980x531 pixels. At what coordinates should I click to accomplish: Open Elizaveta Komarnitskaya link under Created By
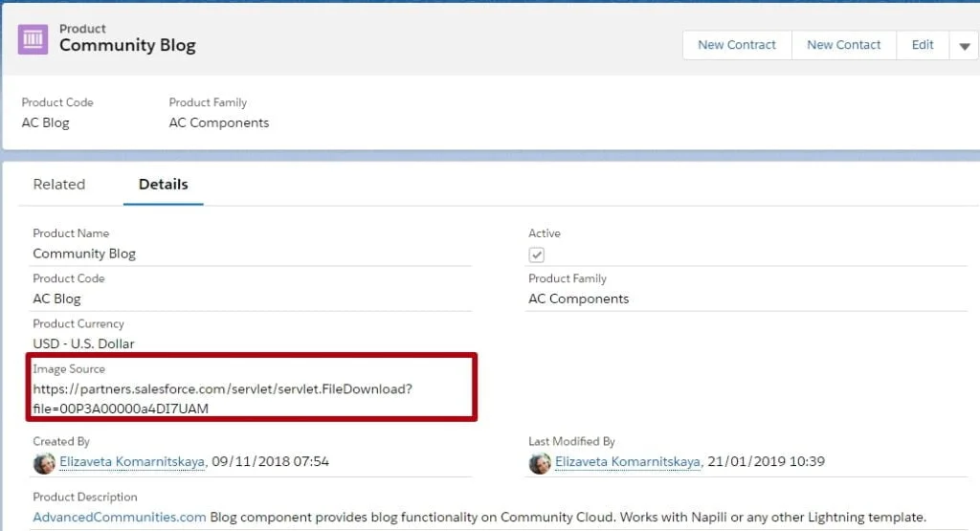[132, 462]
